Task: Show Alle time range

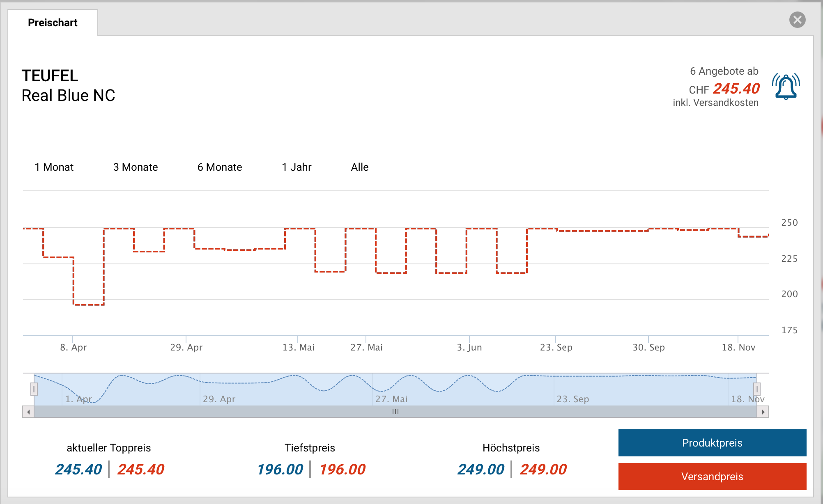Action: pyautogui.click(x=360, y=167)
